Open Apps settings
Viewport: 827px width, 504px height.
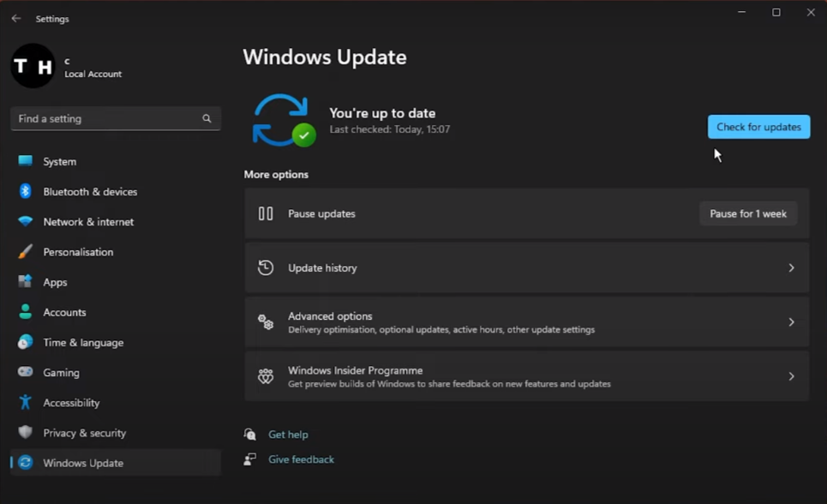(x=116, y=282)
